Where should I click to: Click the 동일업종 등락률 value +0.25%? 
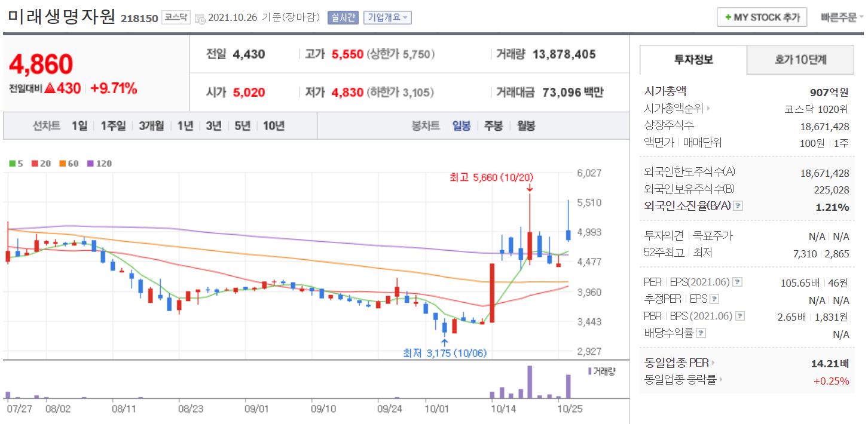pyautogui.click(x=831, y=380)
